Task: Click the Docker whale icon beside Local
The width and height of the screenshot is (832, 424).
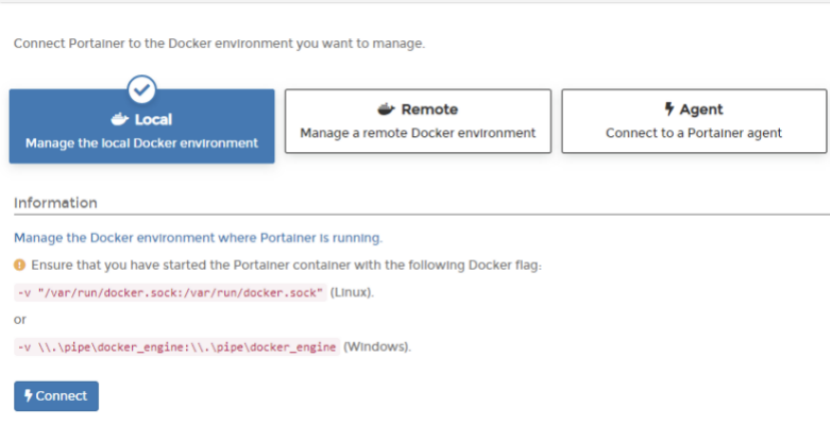Action: pyautogui.click(x=120, y=120)
